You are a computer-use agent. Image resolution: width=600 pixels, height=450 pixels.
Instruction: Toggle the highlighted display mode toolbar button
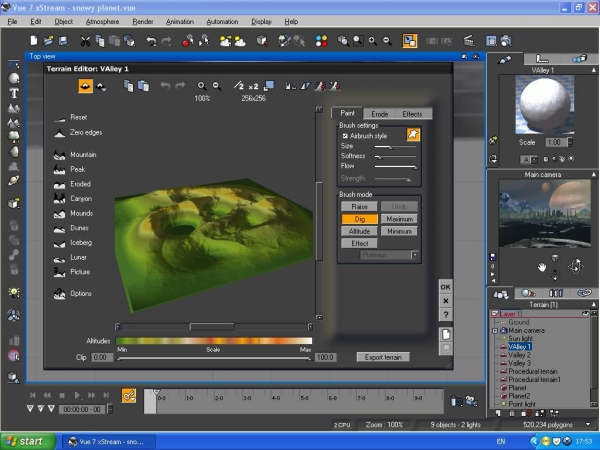coord(409,41)
